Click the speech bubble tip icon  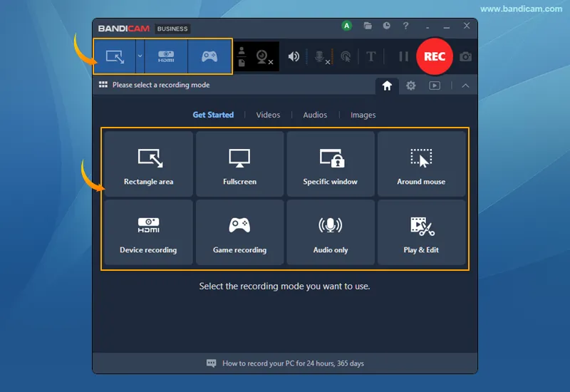[211, 363]
